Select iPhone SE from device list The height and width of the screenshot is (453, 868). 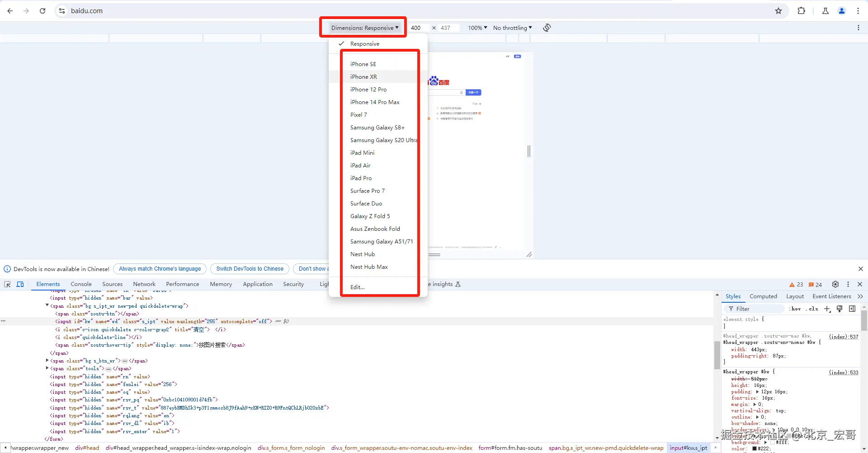tap(379, 64)
